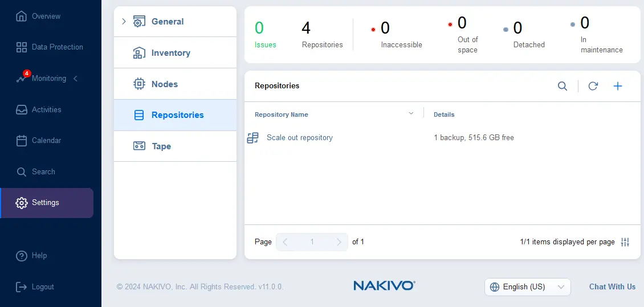Image resolution: width=644 pixels, height=307 pixels.
Task: Go to the next page arrow
Action: click(x=339, y=242)
